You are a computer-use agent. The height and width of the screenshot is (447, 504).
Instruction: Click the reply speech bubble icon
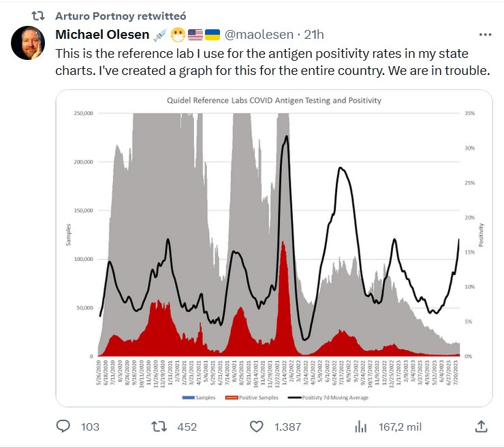(x=63, y=427)
